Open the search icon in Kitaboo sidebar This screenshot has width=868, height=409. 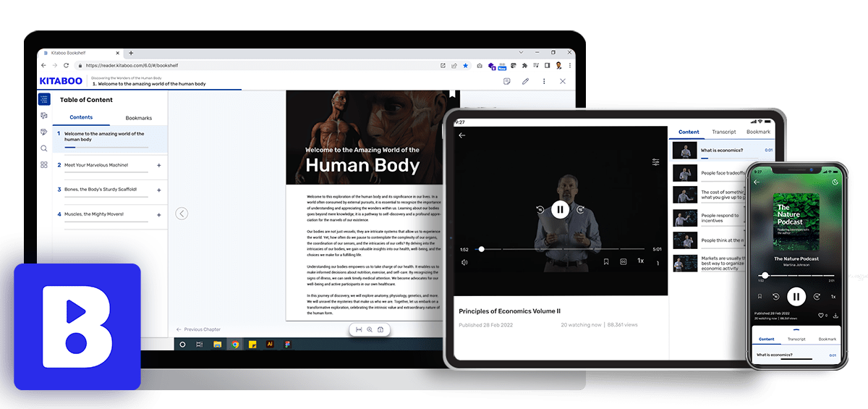44,148
